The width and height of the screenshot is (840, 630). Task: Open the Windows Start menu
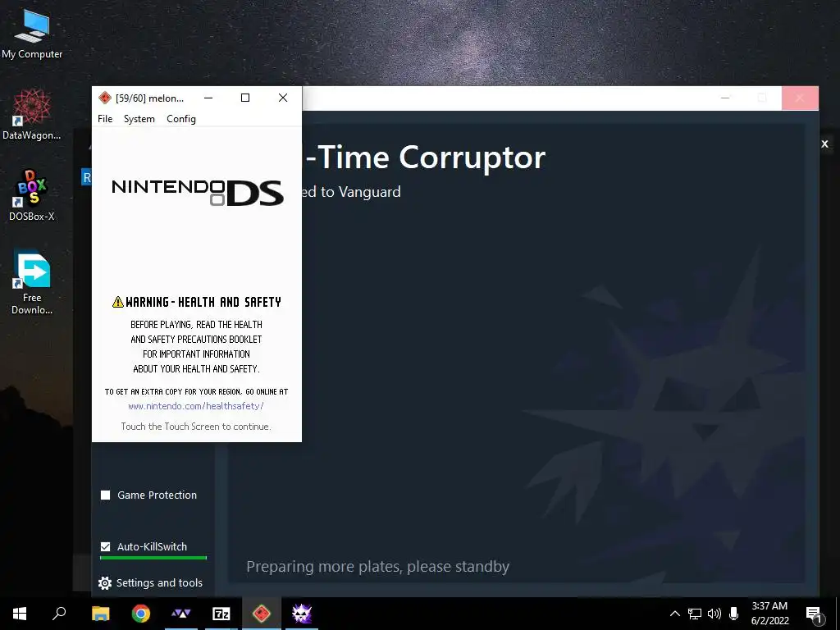pyautogui.click(x=20, y=614)
